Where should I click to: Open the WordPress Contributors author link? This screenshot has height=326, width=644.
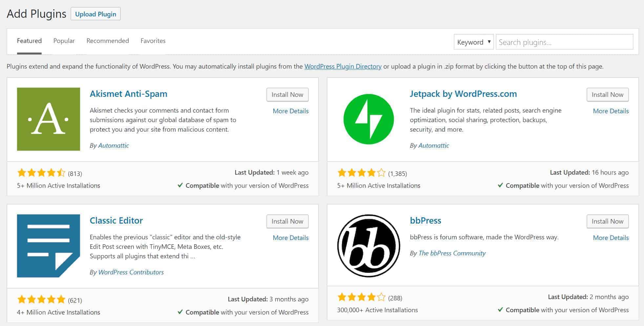click(x=131, y=272)
